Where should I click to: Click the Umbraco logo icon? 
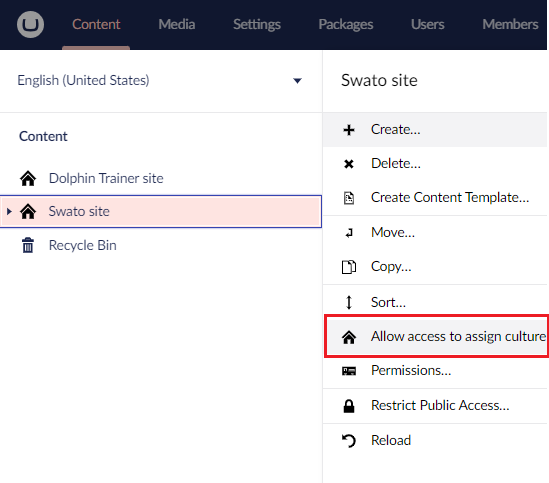(x=30, y=25)
